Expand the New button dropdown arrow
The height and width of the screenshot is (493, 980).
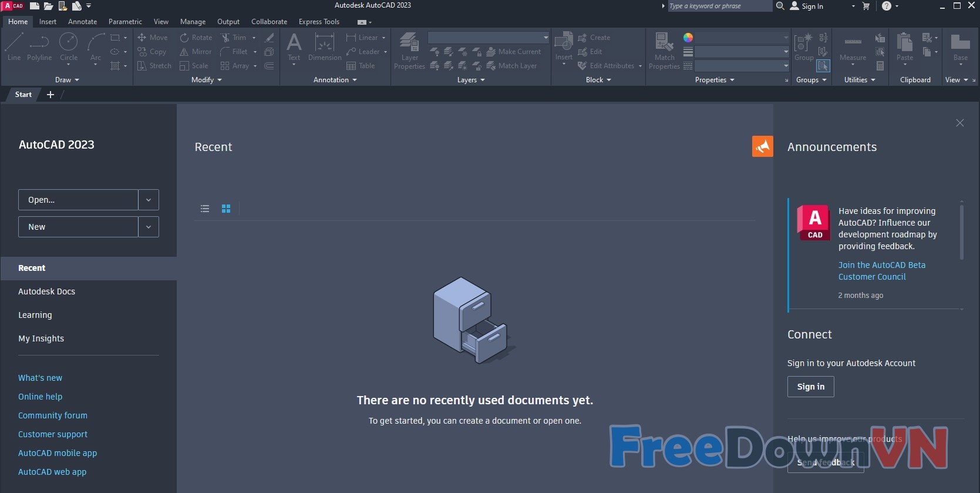click(x=149, y=227)
